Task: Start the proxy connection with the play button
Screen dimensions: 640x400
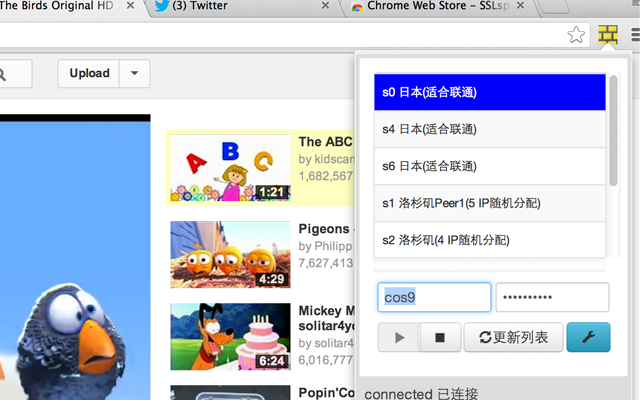Action: click(x=399, y=337)
